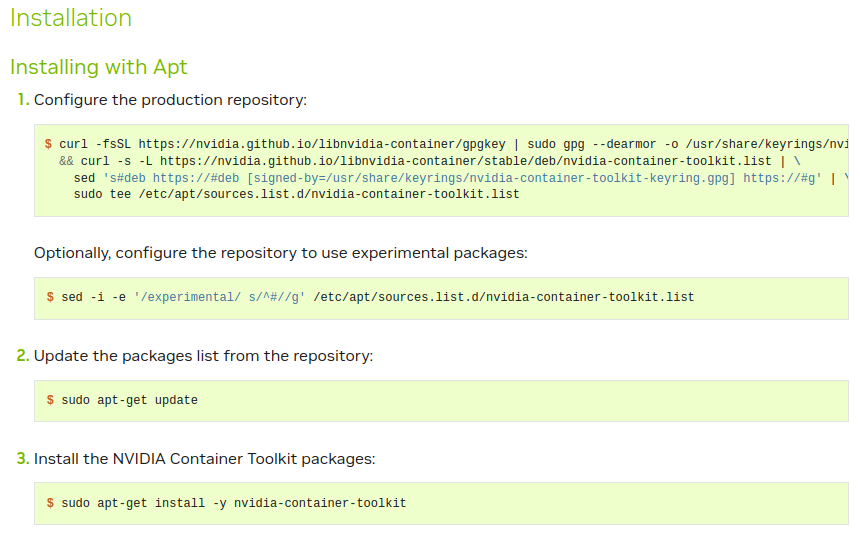
Task: Click the '/experimental/ s/^#//g' string
Action: [x=219, y=297]
